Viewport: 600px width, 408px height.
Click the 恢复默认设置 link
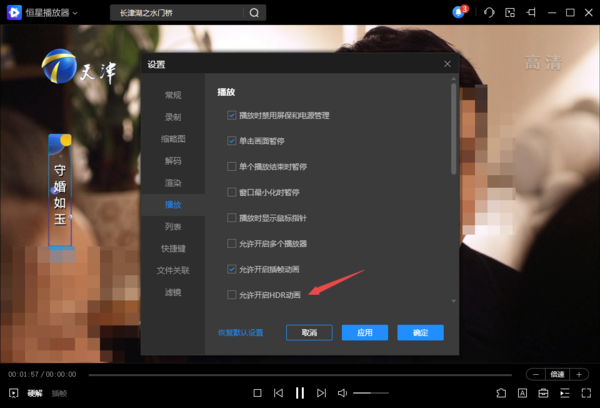pos(240,332)
